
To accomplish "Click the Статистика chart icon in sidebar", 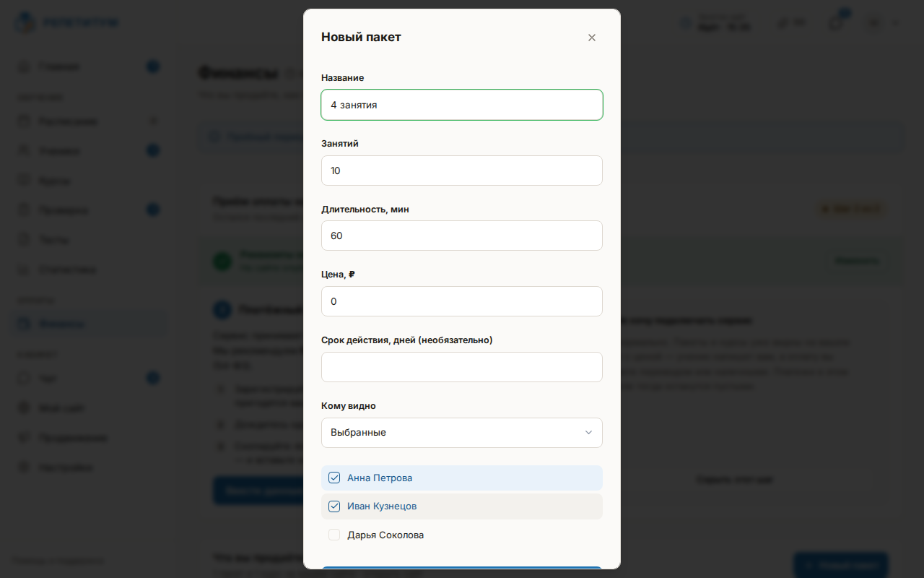I will (24, 269).
